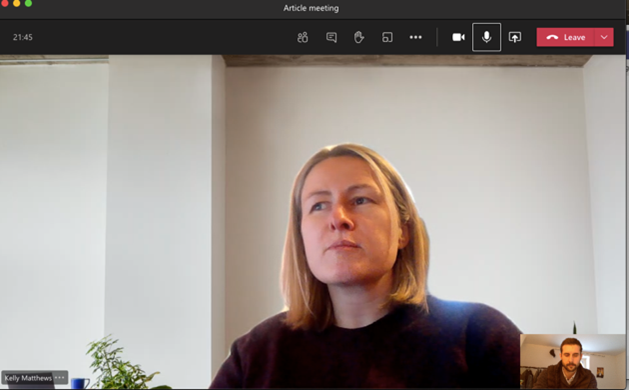Show the participants panel

pyautogui.click(x=302, y=37)
